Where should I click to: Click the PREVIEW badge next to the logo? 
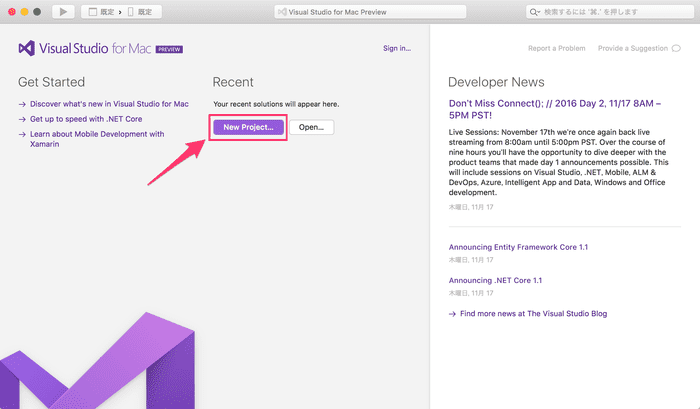pos(168,49)
